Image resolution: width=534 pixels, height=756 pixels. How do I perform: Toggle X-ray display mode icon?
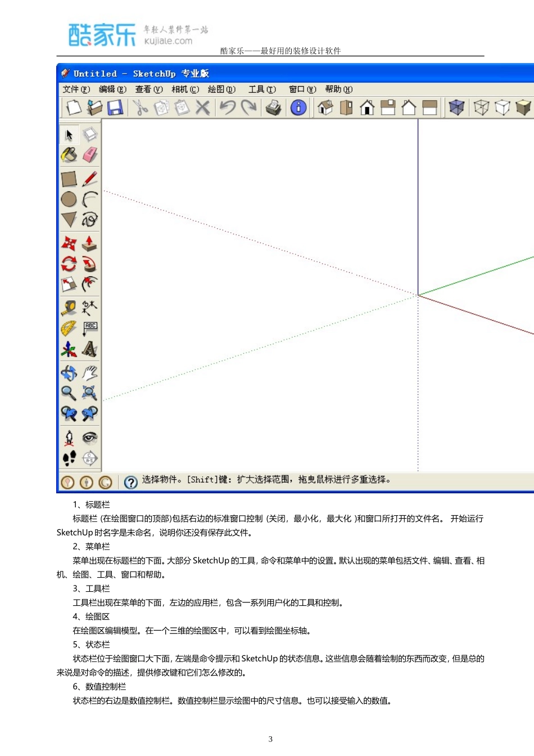tap(456, 107)
